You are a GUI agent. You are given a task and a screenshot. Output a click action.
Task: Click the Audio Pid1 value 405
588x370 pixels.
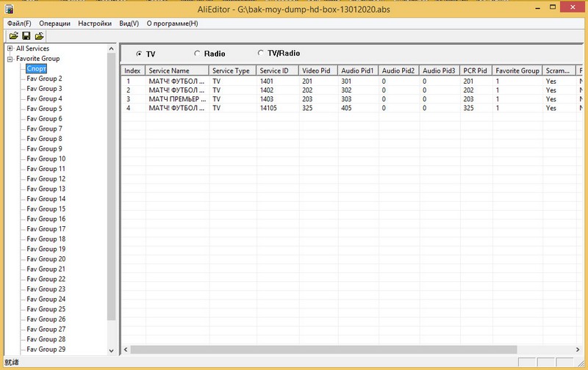pyautogui.click(x=346, y=108)
